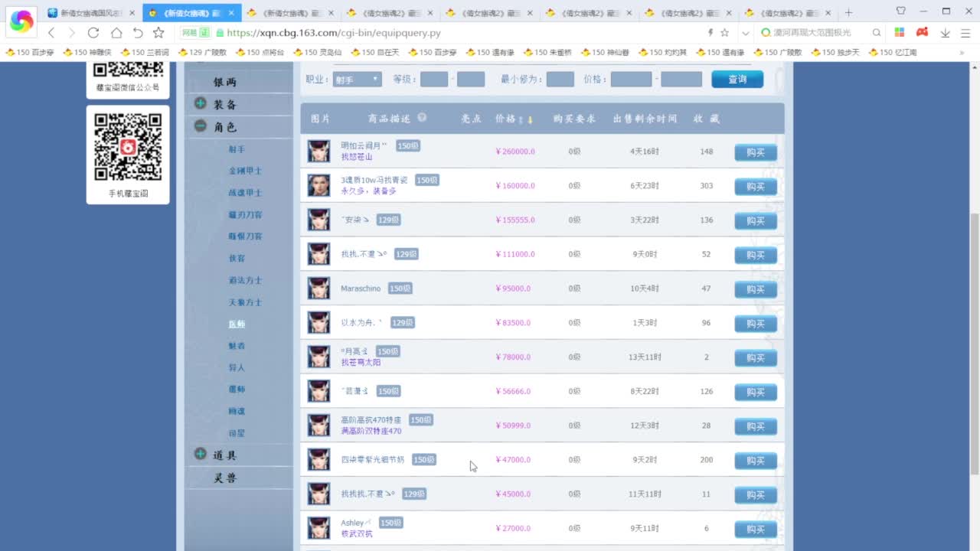Open the browser downloads icon
Viewport: 980px width, 551px height.
click(945, 33)
